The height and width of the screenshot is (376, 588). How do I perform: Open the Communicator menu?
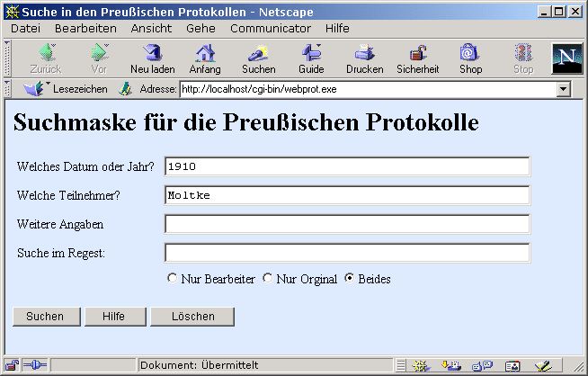[x=271, y=29]
